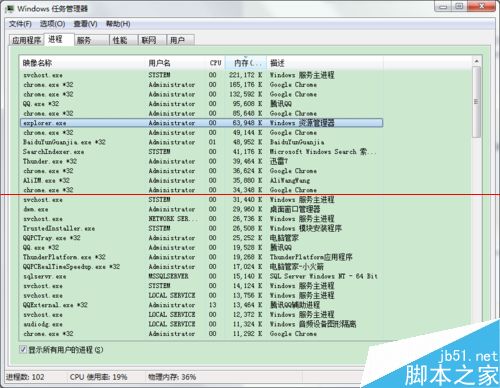Click the process list scrollbar thumb
The height and width of the screenshot is (388, 500).
point(477,102)
